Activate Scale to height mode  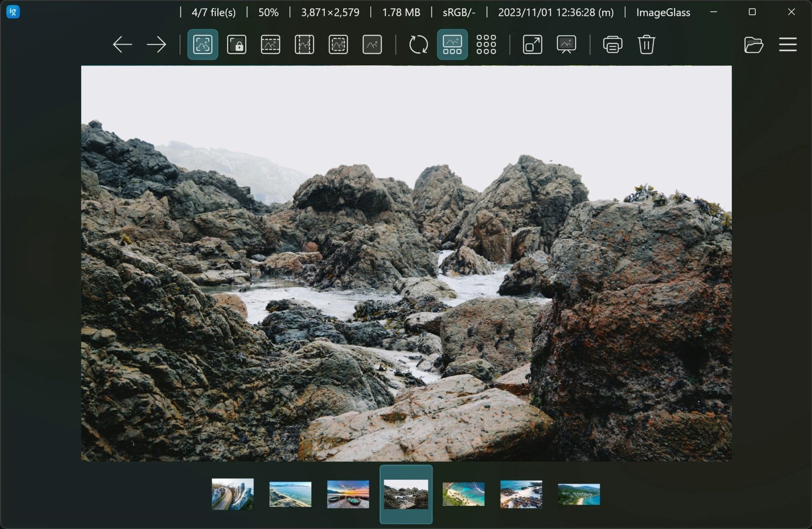point(304,44)
